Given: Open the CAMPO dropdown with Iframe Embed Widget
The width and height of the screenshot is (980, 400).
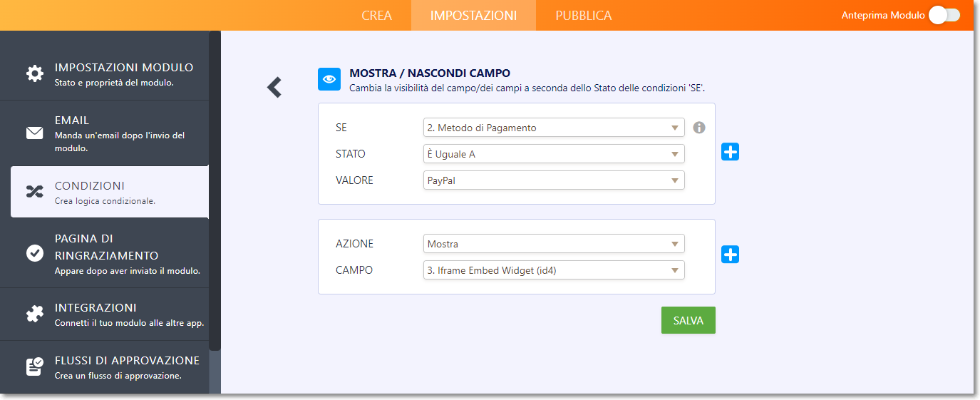Looking at the screenshot, I should point(553,270).
